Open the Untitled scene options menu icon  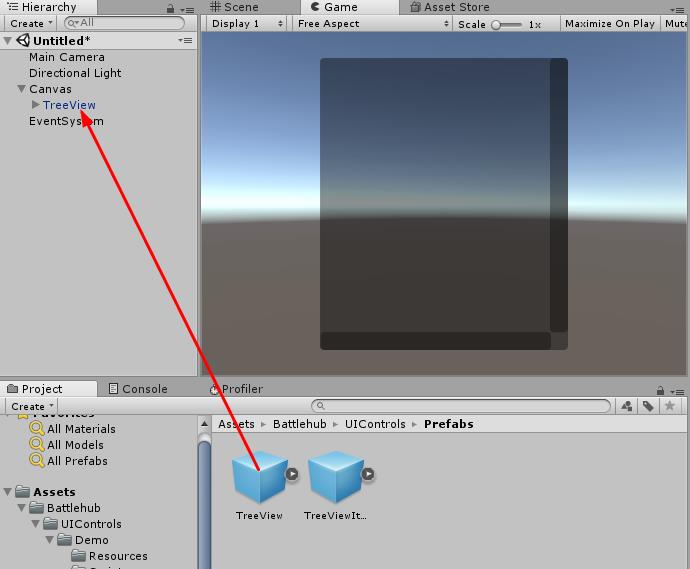pyautogui.click(x=185, y=40)
